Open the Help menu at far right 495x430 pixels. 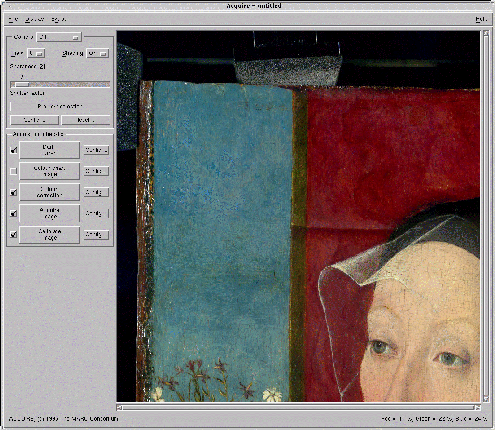pyautogui.click(x=480, y=19)
